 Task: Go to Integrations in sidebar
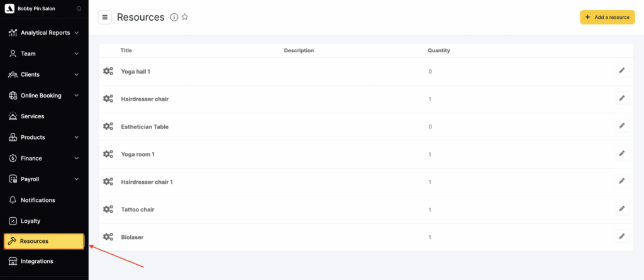[x=36, y=261]
